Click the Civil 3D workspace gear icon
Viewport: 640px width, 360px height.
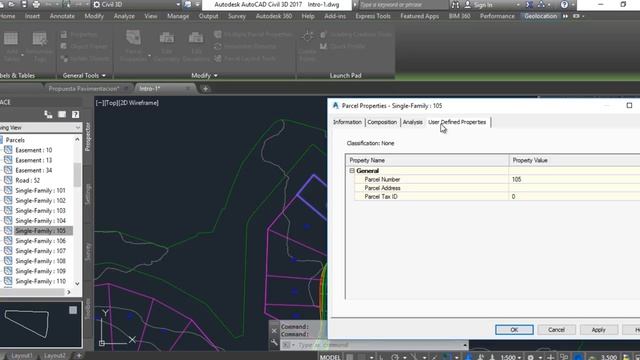click(97, 4)
